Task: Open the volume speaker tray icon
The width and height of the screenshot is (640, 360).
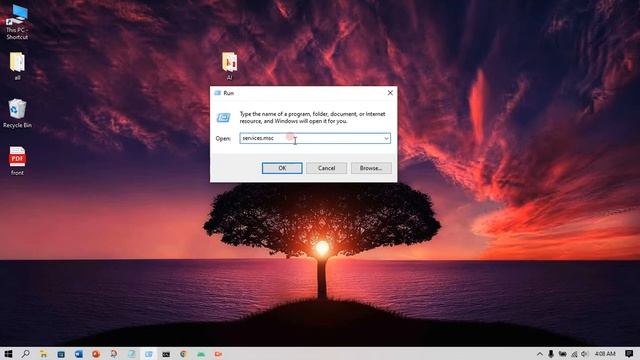Action: [x=584, y=354]
